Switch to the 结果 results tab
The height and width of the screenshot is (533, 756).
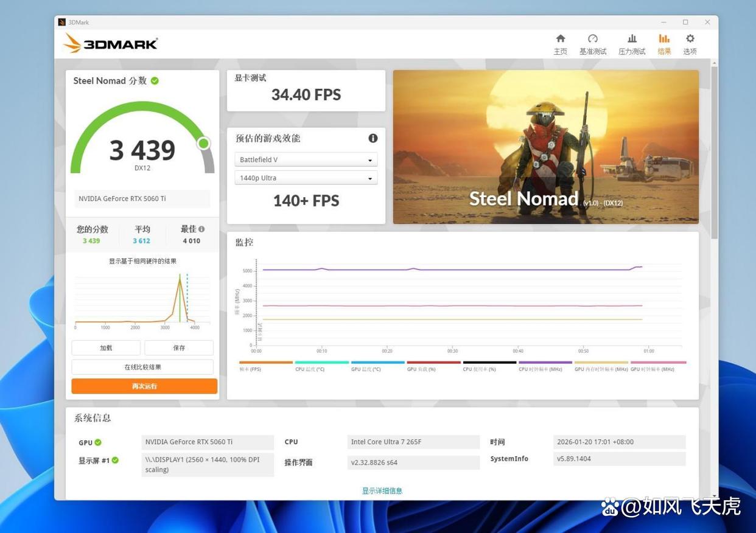(664, 44)
